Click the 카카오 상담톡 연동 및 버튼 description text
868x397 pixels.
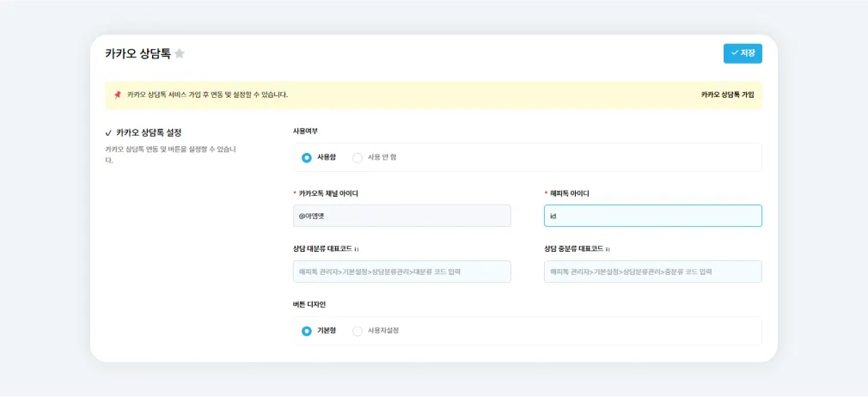click(170, 155)
